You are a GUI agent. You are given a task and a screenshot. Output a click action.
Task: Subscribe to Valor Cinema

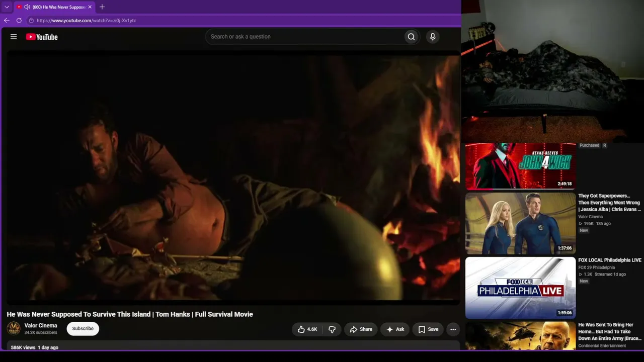83,329
